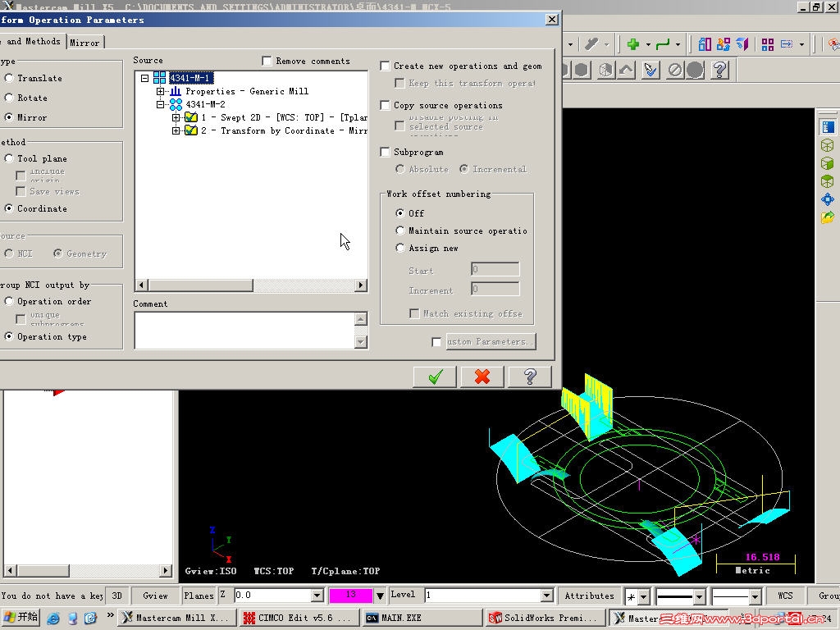Image resolution: width=840 pixels, height=630 pixels.
Task: Select the Translate radio button
Action: coord(9,78)
